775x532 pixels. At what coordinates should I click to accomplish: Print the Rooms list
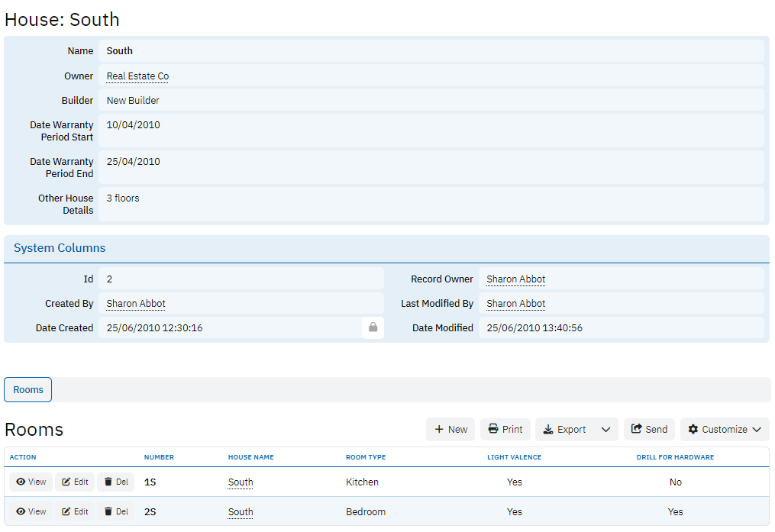[505, 429]
